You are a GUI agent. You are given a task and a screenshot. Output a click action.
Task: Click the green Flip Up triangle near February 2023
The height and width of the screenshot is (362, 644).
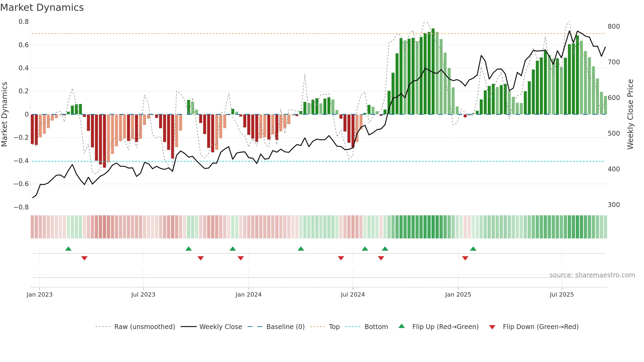[68, 249]
